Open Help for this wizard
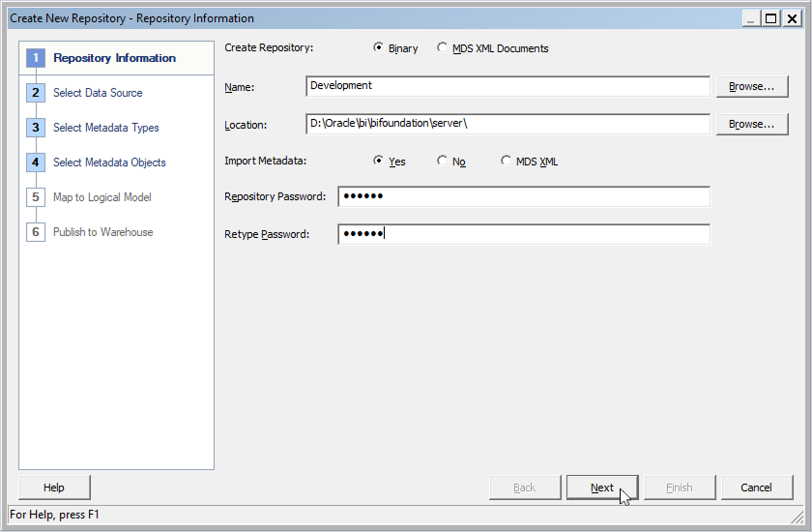The width and height of the screenshot is (812, 532). [x=54, y=488]
